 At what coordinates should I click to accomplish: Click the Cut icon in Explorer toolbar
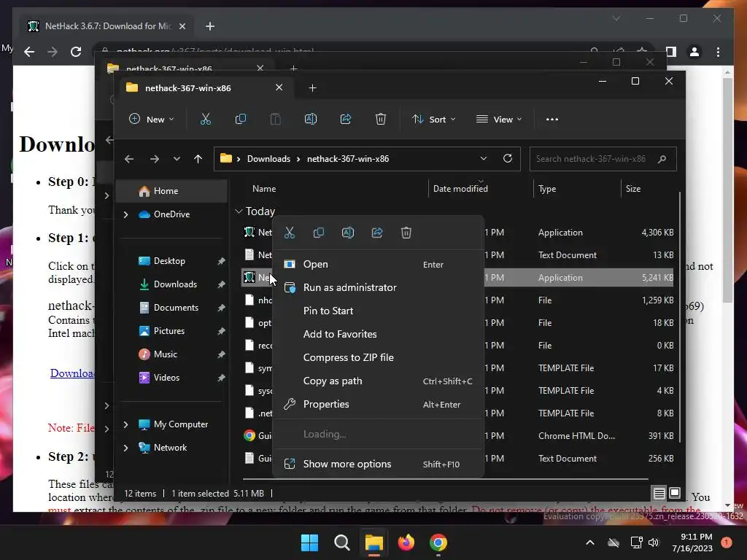(205, 119)
